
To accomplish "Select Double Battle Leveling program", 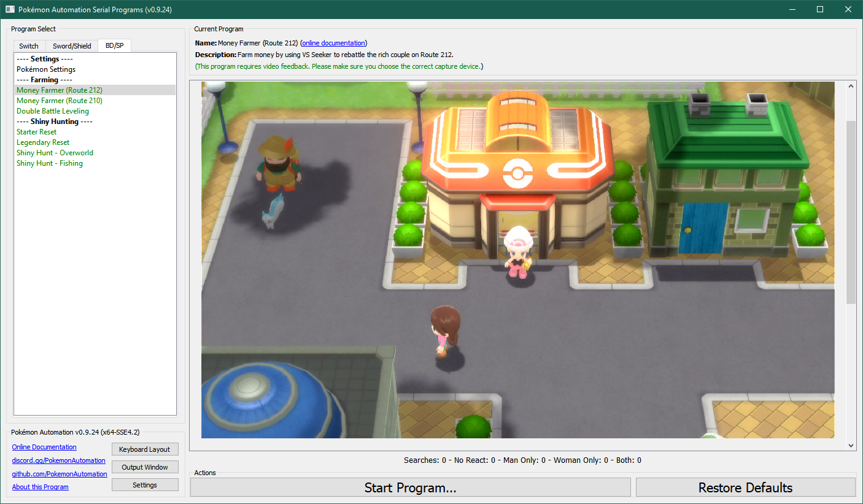I will pos(53,111).
